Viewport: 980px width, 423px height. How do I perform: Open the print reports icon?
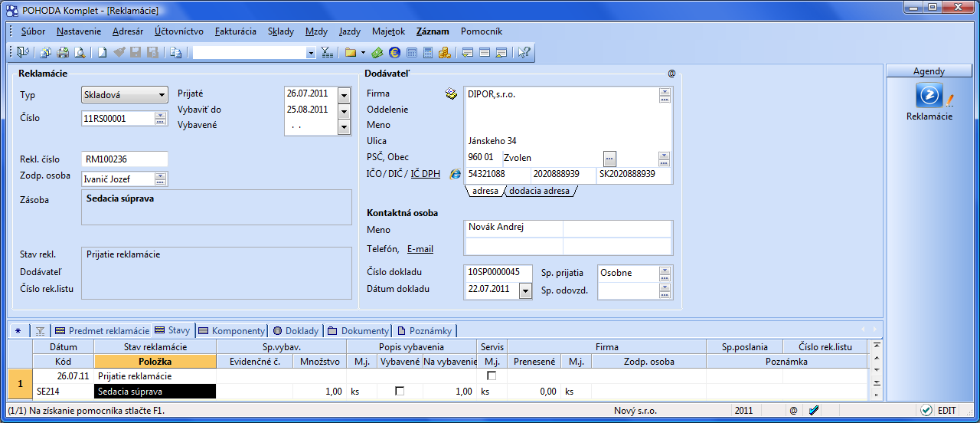46,53
